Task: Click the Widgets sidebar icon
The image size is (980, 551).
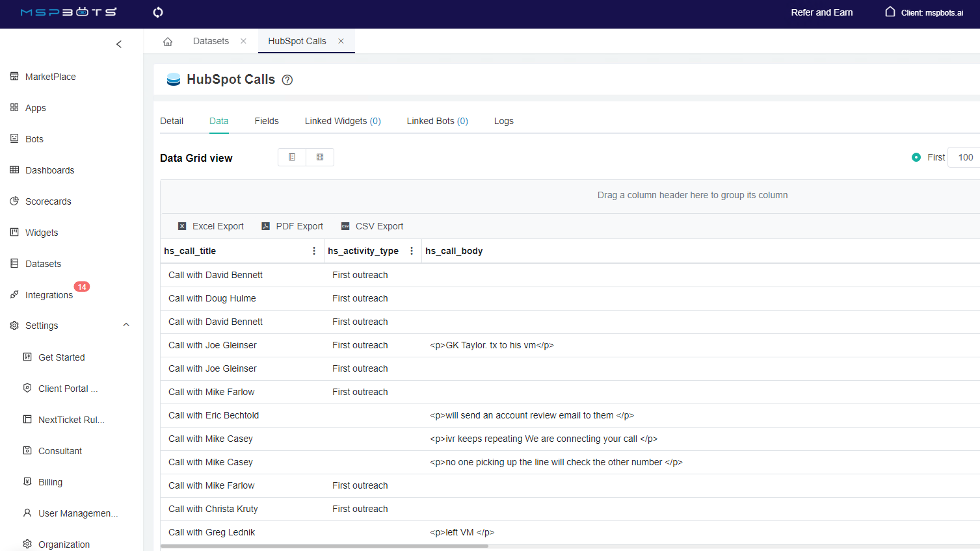Action: pos(14,232)
